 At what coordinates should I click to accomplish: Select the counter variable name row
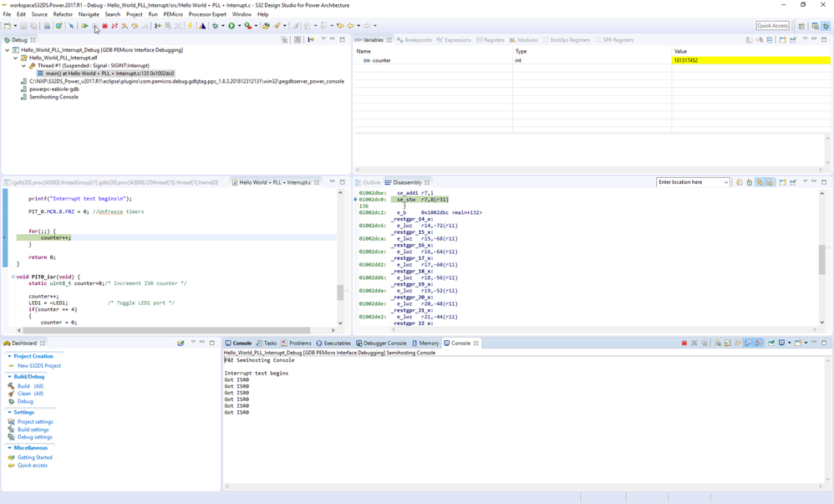point(381,60)
